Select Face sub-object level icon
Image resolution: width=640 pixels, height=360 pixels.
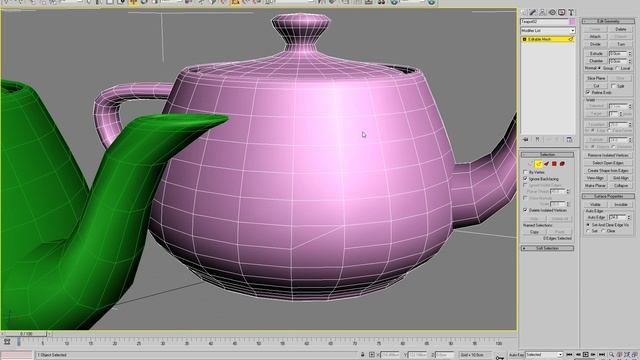(546, 164)
